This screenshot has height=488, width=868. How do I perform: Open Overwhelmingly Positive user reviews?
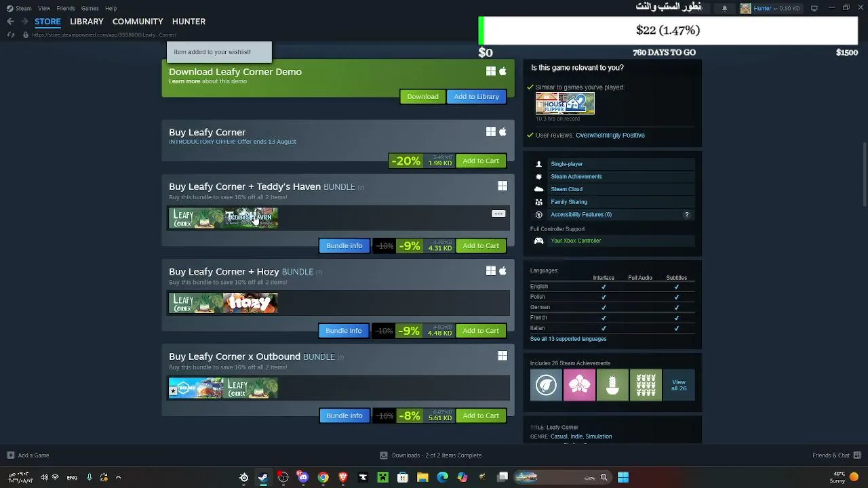pyautogui.click(x=610, y=135)
